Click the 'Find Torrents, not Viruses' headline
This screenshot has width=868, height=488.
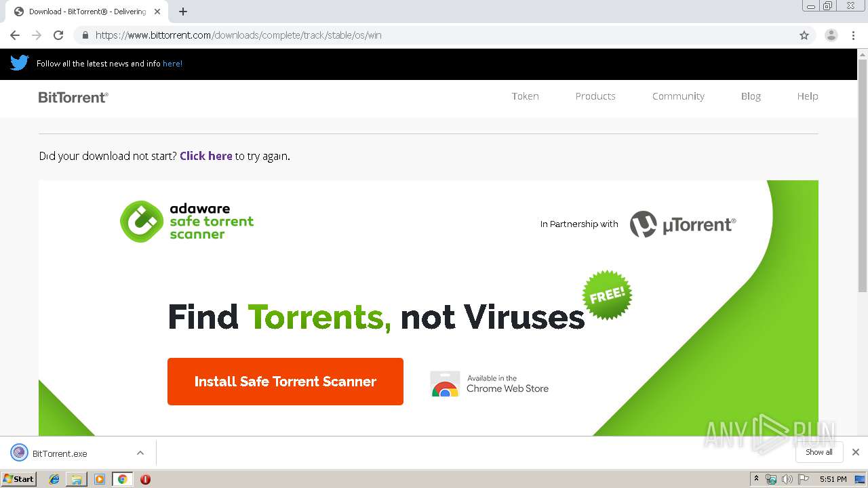(x=376, y=317)
